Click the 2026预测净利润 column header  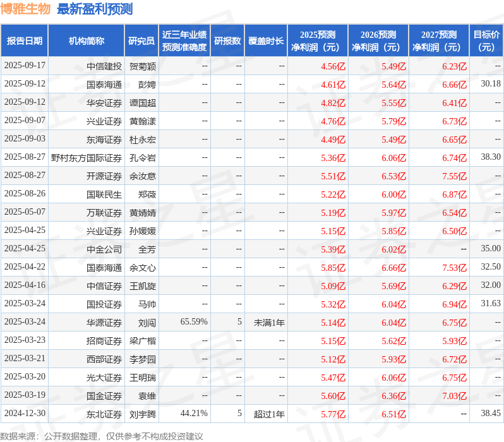(x=378, y=41)
